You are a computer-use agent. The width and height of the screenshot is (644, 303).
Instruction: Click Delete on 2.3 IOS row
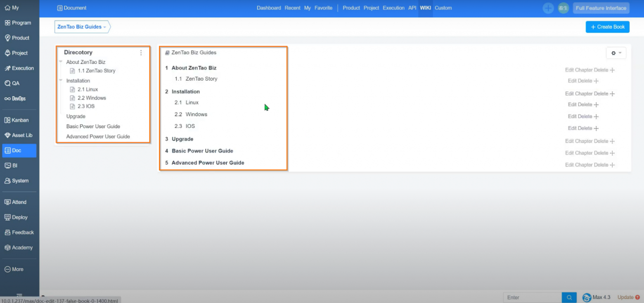click(x=586, y=128)
